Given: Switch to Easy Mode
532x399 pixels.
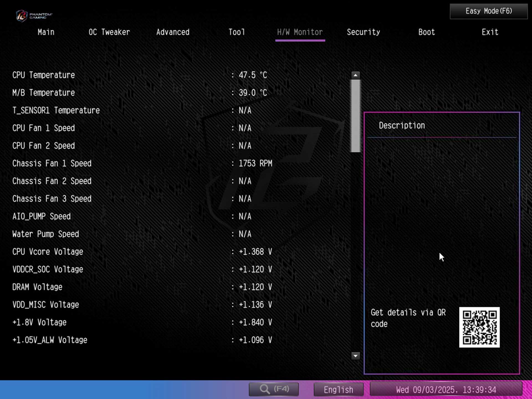Looking at the screenshot, I should pyautogui.click(x=488, y=11).
